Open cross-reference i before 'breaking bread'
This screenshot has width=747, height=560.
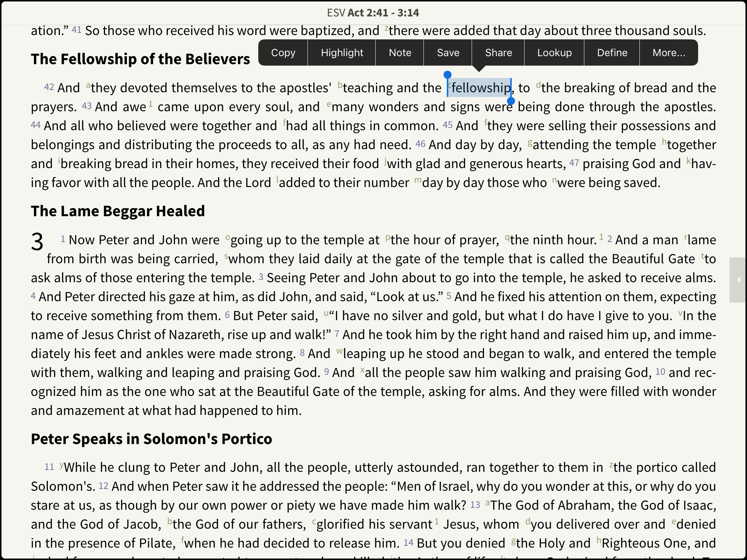coord(59,160)
